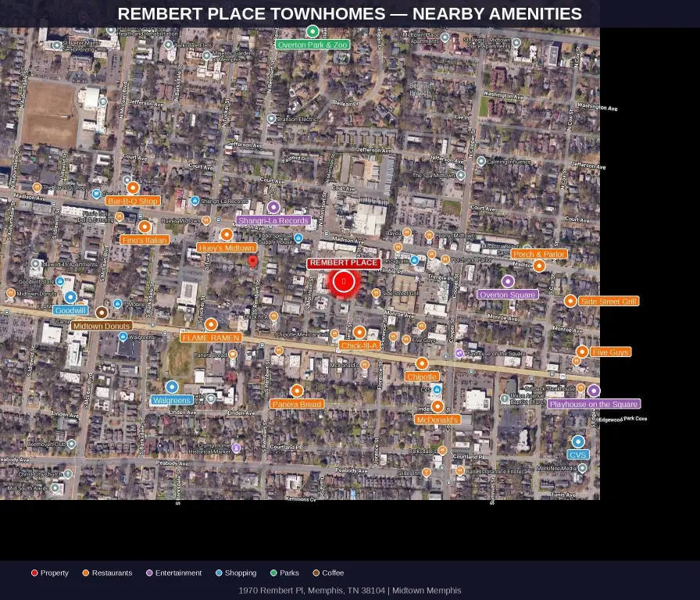Click the Midtown Donuts brown coffee marker
700x600 pixels.
(102, 312)
